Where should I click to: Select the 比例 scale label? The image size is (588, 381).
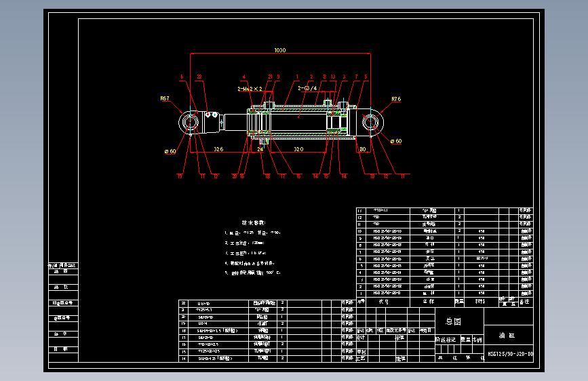coord(477,340)
